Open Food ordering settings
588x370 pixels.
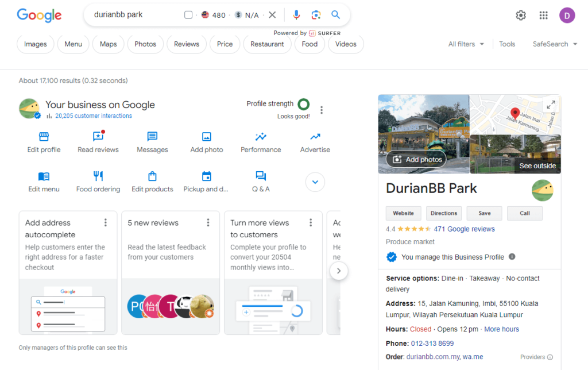point(98,182)
